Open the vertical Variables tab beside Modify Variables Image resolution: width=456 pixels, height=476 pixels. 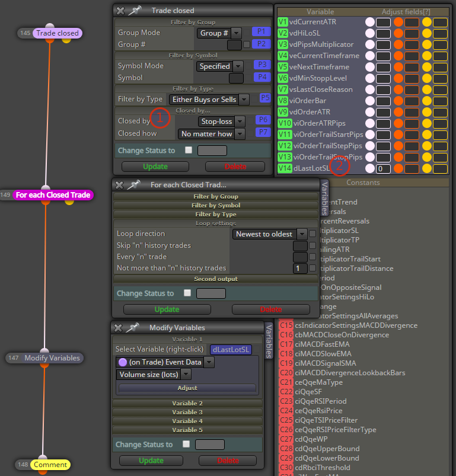click(269, 341)
